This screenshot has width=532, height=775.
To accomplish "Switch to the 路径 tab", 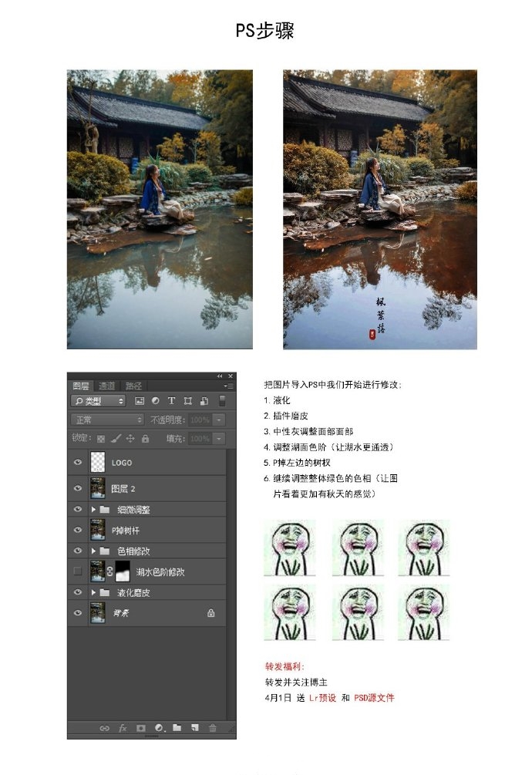I will (x=133, y=386).
